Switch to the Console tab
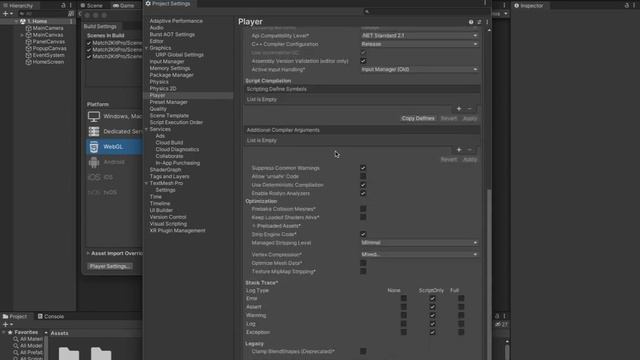The width and height of the screenshot is (640, 360). click(51, 316)
